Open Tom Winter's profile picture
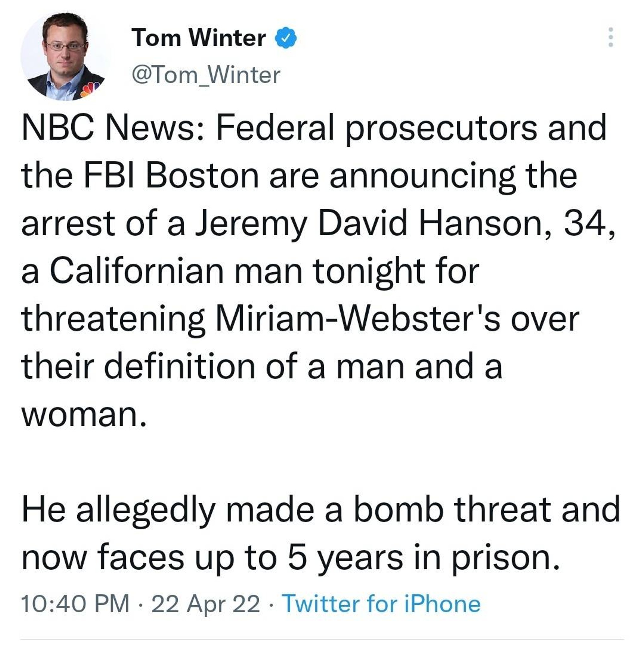Screen dimensions: 644x646 [x=63, y=56]
